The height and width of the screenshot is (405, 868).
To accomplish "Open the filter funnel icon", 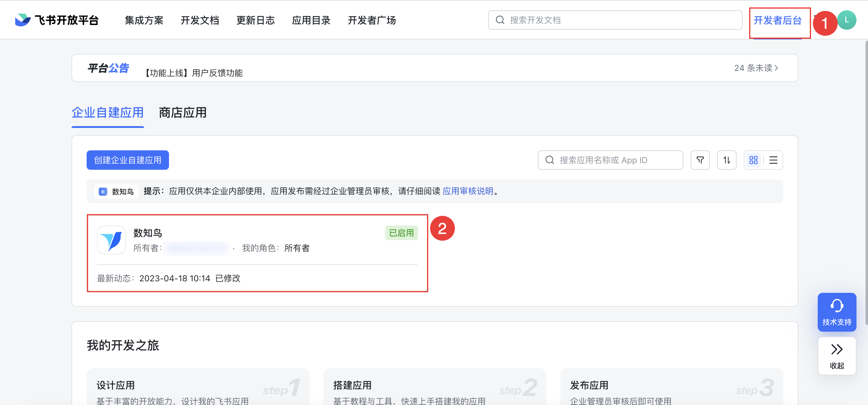I will pos(700,160).
